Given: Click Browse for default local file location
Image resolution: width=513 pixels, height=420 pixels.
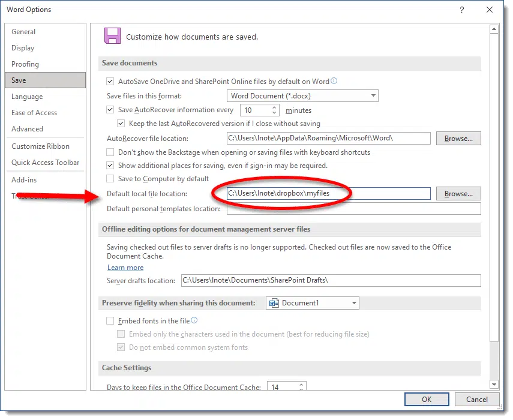Looking at the screenshot, I should click(x=458, y=194).
